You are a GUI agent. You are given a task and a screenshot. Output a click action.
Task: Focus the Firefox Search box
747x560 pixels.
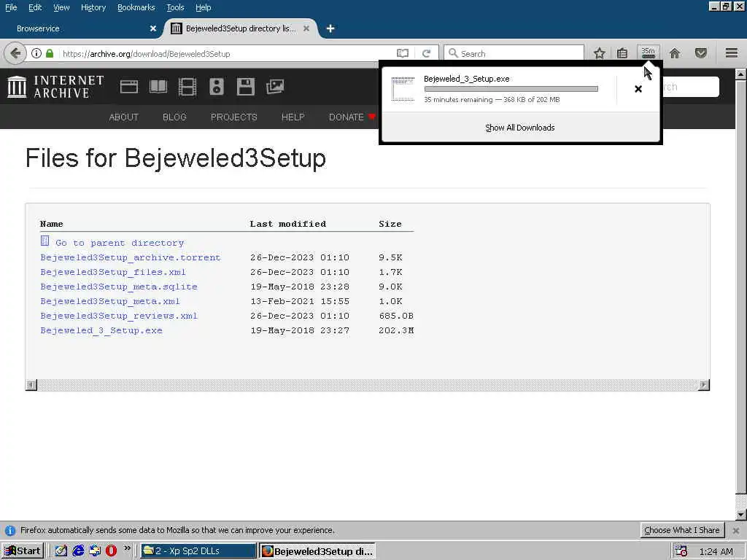(x=514, y=53)
